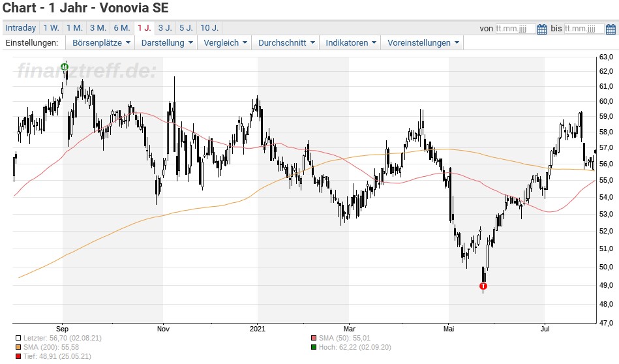The height and width of the screenshot is (364, 619).
Task: Click legend text 'Hoch: 62,22 (02.09.20)'
Action: click(x=355, y=348)
